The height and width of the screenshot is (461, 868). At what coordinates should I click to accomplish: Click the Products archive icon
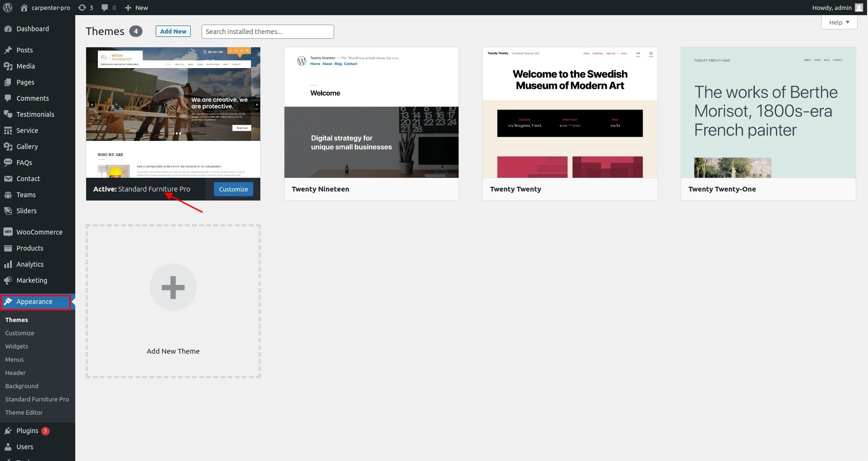pos(8,248)
